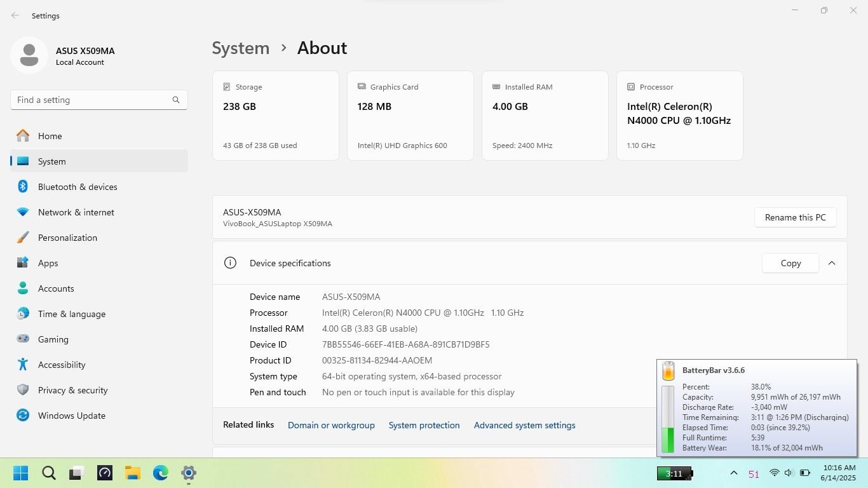
Task: Open Bluetooth & devices settings
Action: pos(99,187)
